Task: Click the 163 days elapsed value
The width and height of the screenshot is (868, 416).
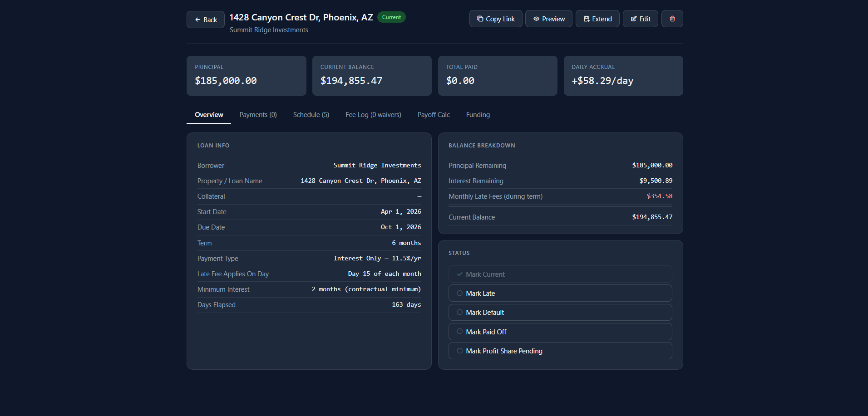Action: 406,304
